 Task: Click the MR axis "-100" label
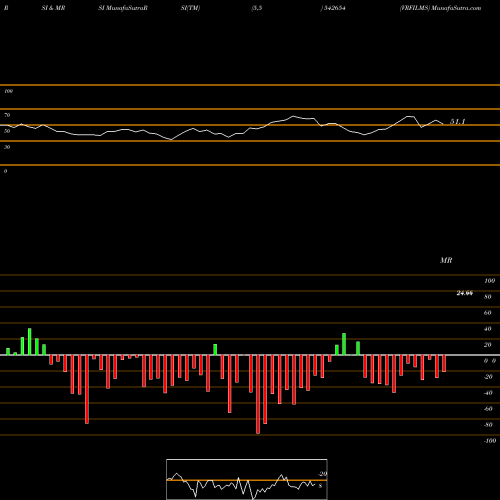click(490, 441)
